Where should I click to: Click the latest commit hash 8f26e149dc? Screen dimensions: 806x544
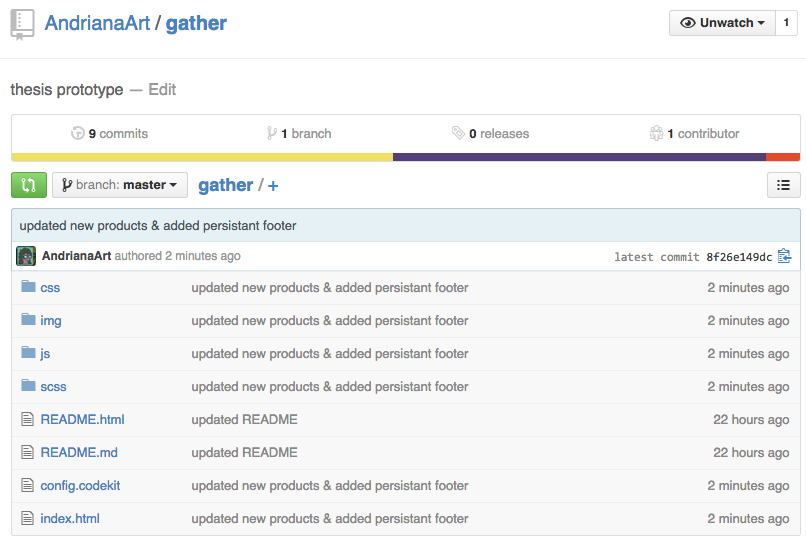[x=739, y=257]
